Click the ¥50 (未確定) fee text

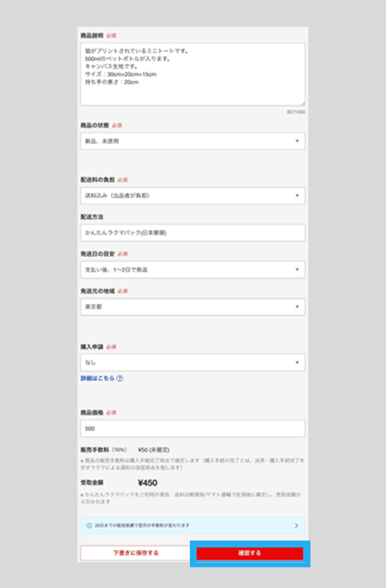154,450
